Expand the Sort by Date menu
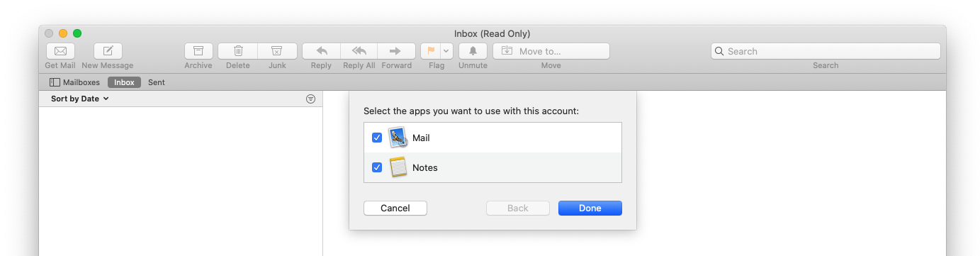The width and height of the screenshot is (980, 256). point(80,99)
